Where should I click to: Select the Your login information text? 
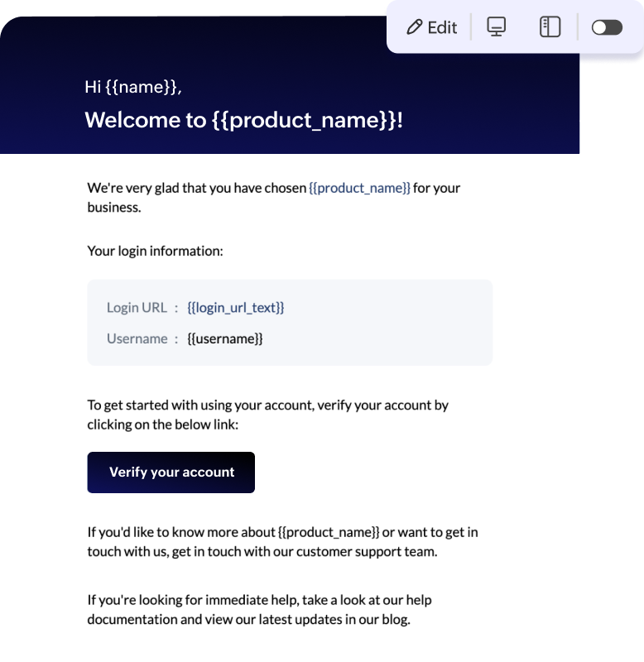point(155,250)
